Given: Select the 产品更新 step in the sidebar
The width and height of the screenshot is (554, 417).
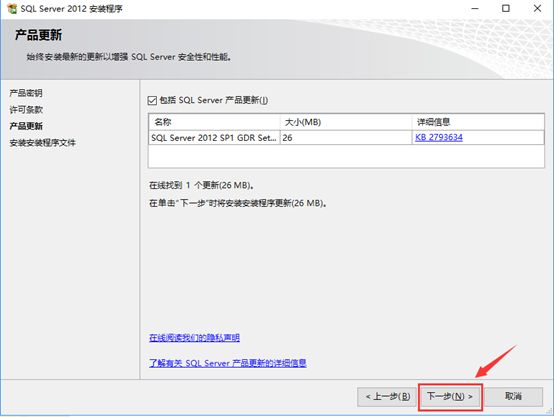Looking at the screenshot, I should pos(26,126).
